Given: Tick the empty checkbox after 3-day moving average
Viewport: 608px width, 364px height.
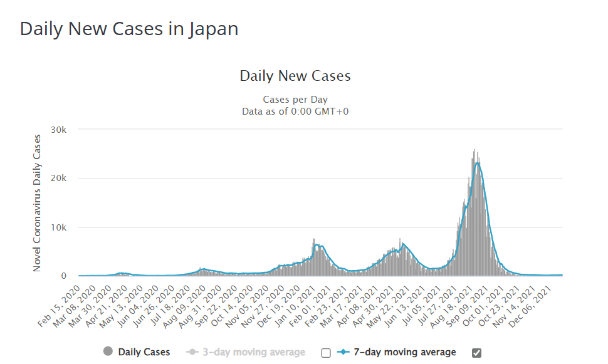Looking at the screenshot, I should pyautogui.click(x=325, y=353).
